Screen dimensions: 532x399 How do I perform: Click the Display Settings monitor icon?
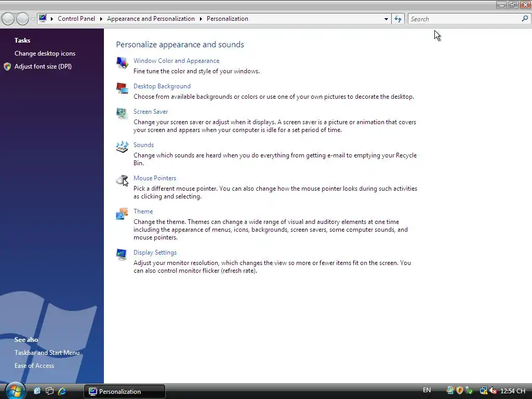[122, 255]
